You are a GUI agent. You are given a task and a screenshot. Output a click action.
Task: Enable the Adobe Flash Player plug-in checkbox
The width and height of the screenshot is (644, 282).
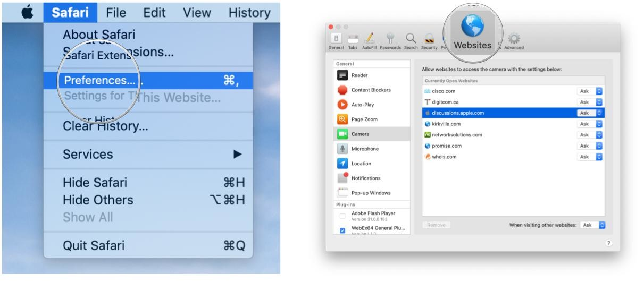[x=342, y=216]
